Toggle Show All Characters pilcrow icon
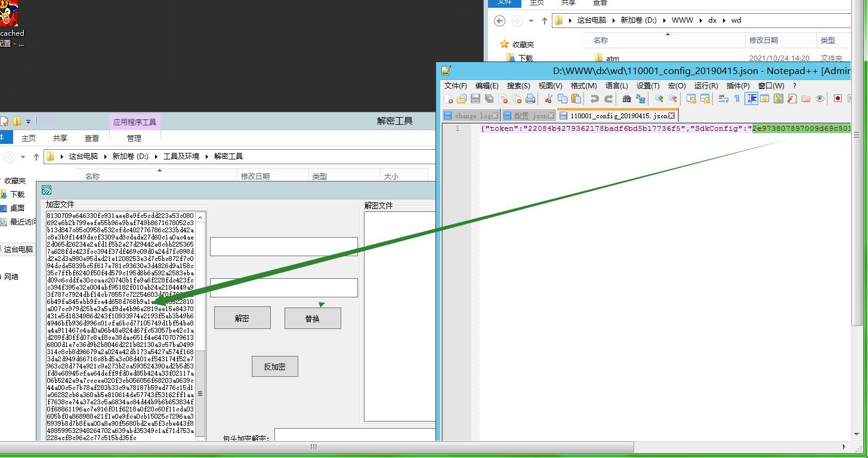Image resolution: width=868 pixels, height=458 pixels. point(737,99)
